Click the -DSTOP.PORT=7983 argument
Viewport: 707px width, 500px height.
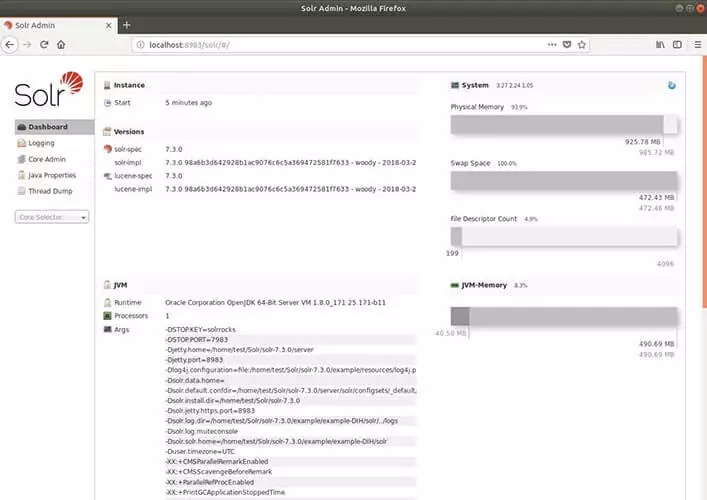tap(197, 339)
